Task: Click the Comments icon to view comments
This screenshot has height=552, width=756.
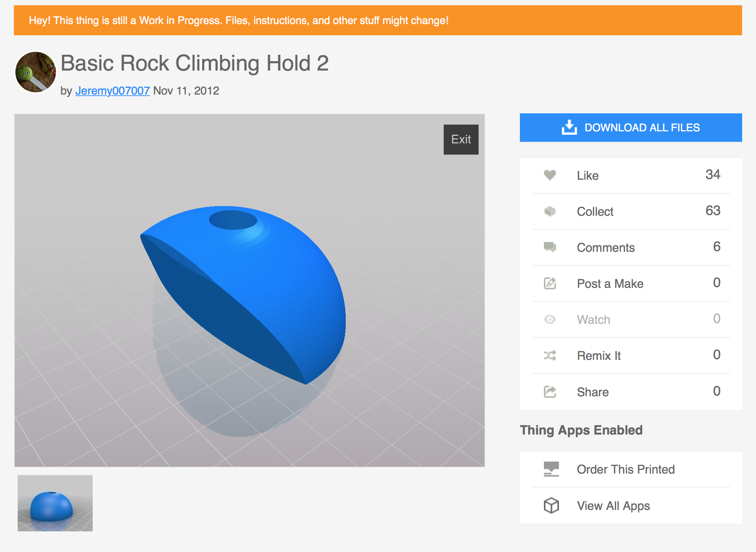Action: [548, 247]
